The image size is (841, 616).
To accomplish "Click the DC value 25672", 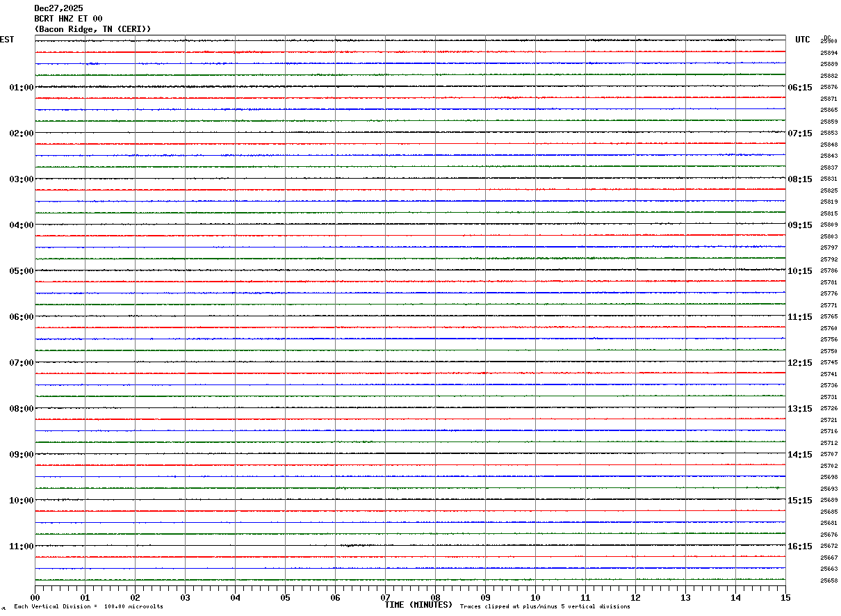I will [x=828, y=546].
